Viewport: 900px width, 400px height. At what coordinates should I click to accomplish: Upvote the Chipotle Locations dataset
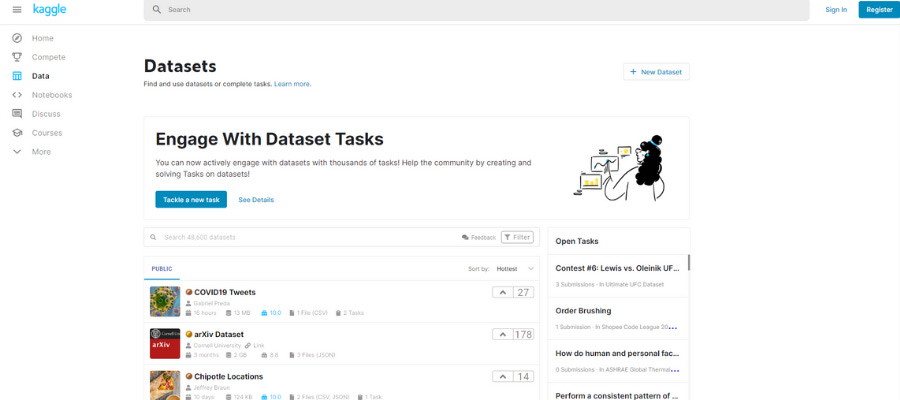pos(503,377)
